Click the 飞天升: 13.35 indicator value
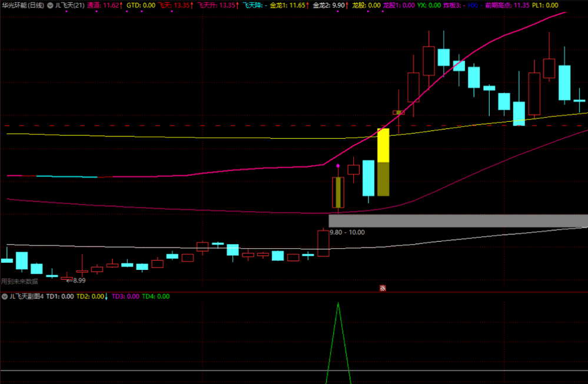The width and height of the screenshot is (588, 384). click(218, 6)
